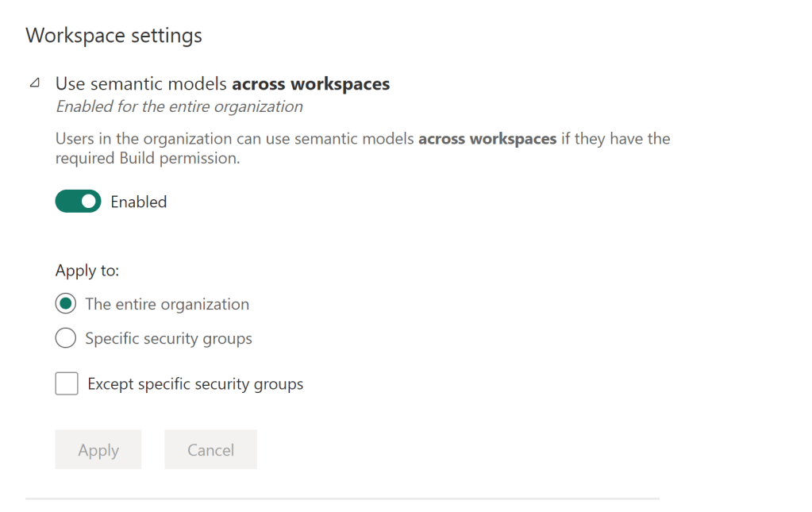Click the "Except specific security groups" label text
The width and height of the screenshot is (812, 512).
pyautogui.click(x=195, y=384)
